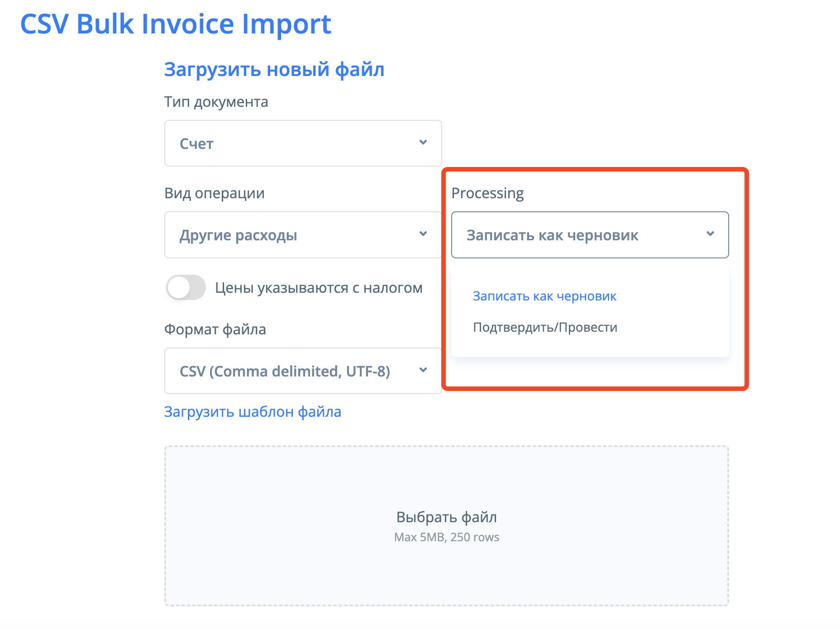Image resolution: width=840 pixels, height=629 pixels.
Task: Click the "Загрузить шаблон файла" link
Action: (x=253, y=412)
